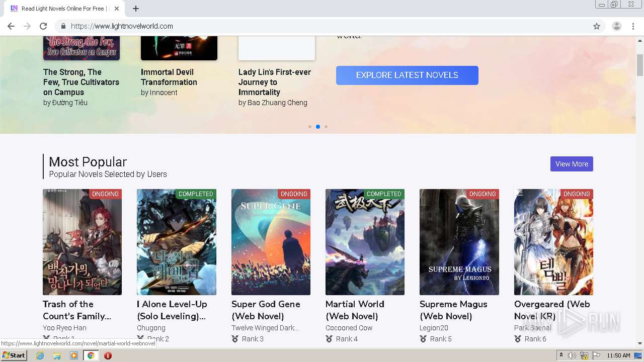Click the address bar URL field
This screenshot has width=644, height=362.
coord(322,26)
